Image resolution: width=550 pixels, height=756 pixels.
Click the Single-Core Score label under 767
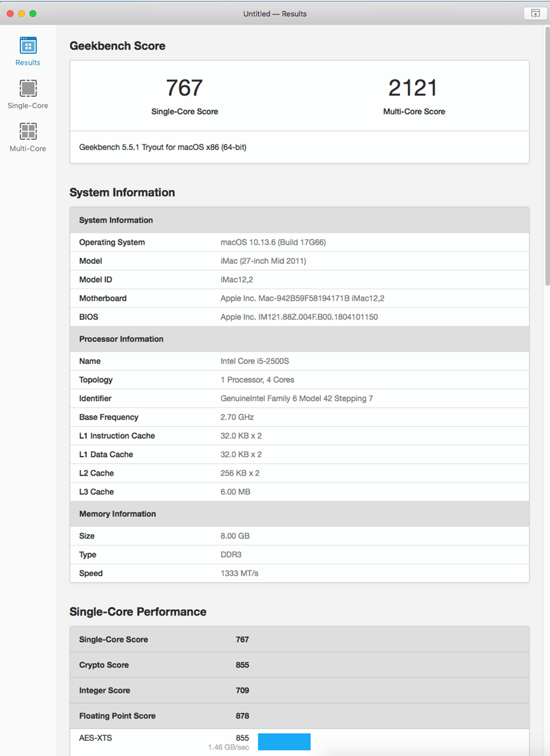tap(184, 111)
